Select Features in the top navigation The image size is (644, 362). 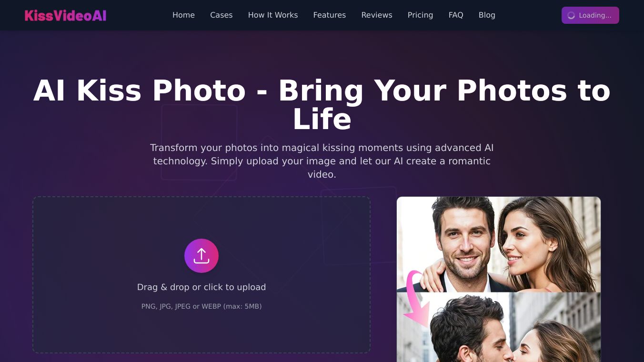[x=330, y=15]
